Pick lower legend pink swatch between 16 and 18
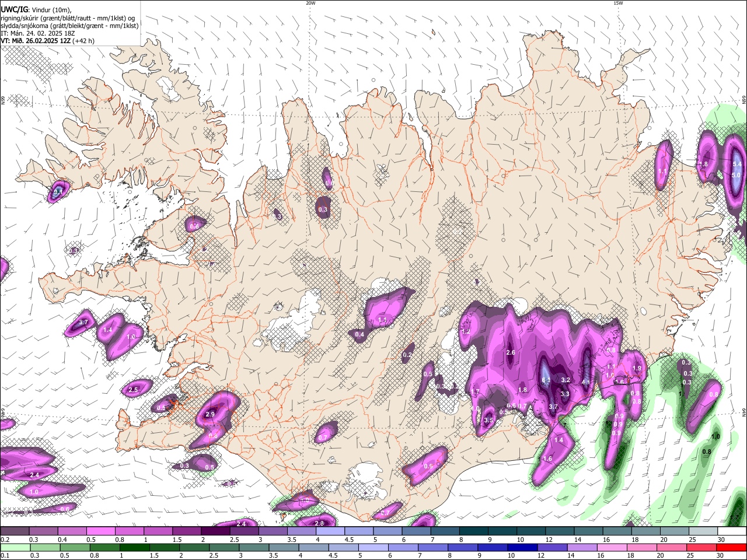Viewport: 747px width, 560px height. [612, 547]
